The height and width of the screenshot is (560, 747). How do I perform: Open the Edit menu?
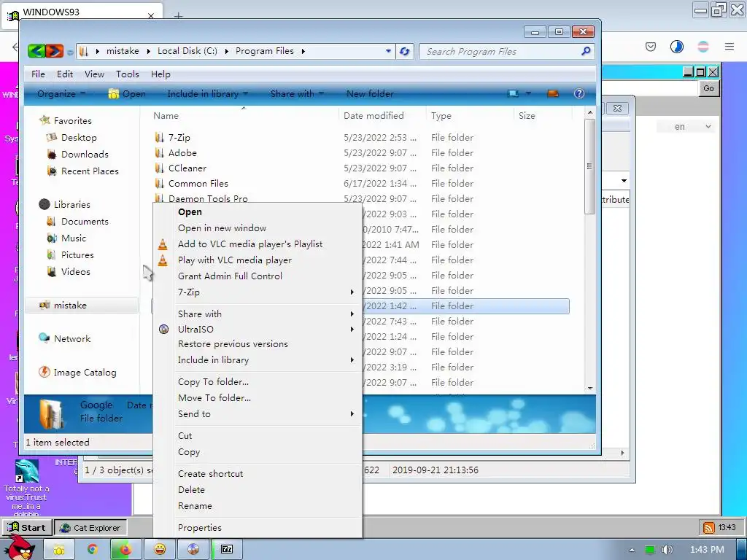pyautogui.click(x=65, y=74)
